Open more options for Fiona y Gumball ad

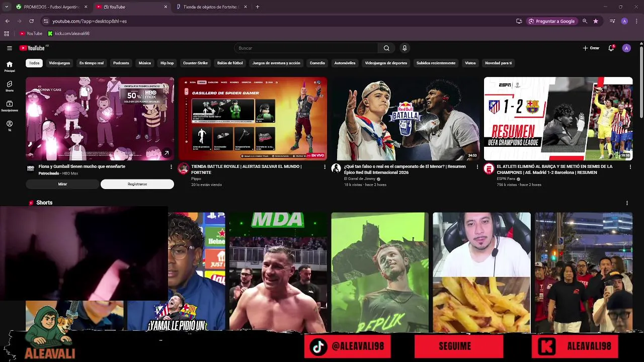(171, 167)
